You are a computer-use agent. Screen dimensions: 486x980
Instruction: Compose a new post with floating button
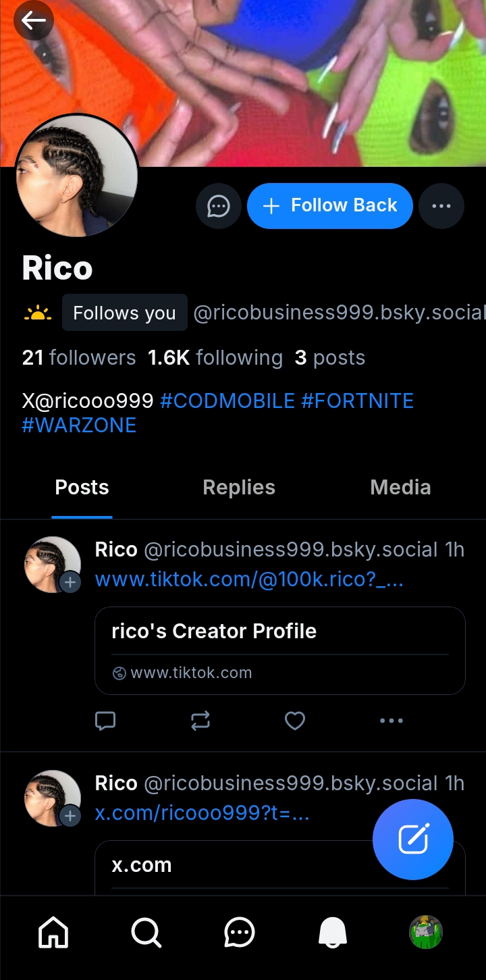(x=412, y=840)
